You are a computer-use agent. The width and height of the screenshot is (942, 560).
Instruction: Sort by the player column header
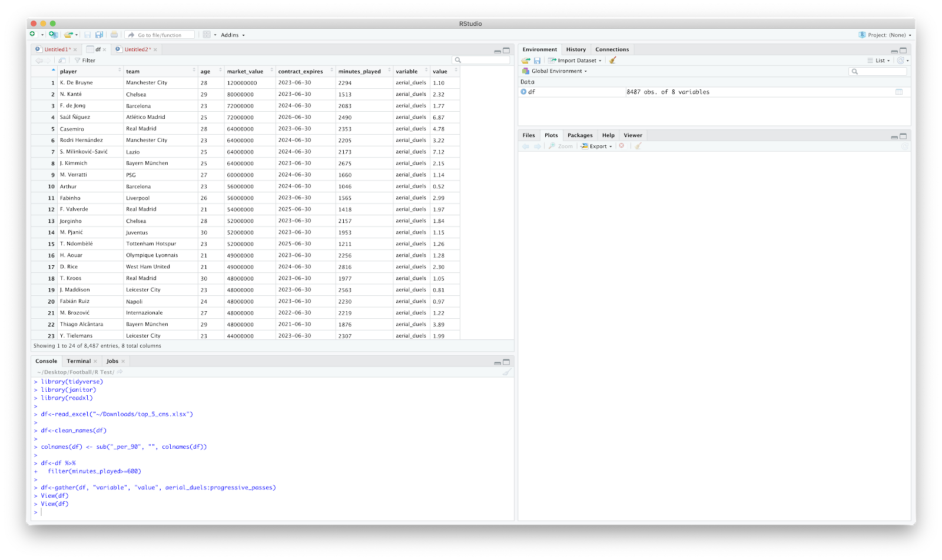pyautogui.click(x=90, y=71)
